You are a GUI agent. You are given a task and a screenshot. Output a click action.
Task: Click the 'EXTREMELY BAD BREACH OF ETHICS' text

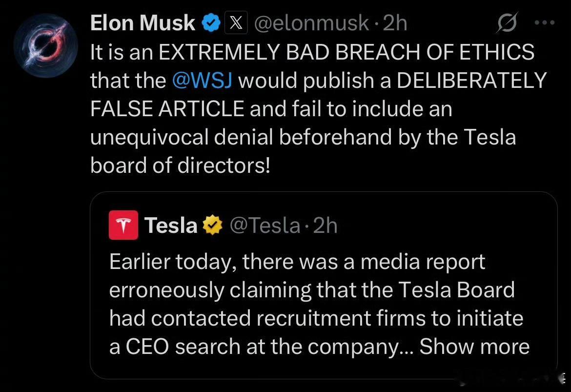point(347,52)
